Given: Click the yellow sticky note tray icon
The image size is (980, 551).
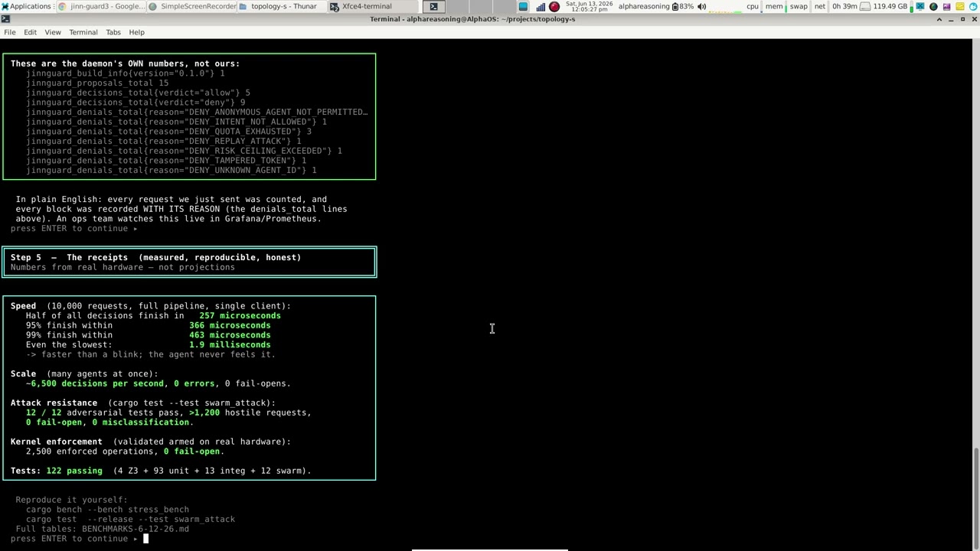Looking at the screenshot, I should pos(960,6).
